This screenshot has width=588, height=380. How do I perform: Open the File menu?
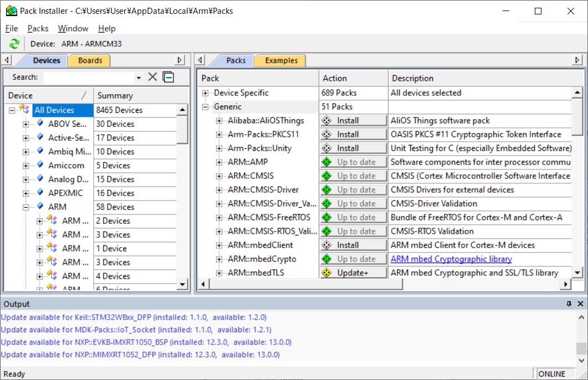pyautogui.click(x=12, y=28)
